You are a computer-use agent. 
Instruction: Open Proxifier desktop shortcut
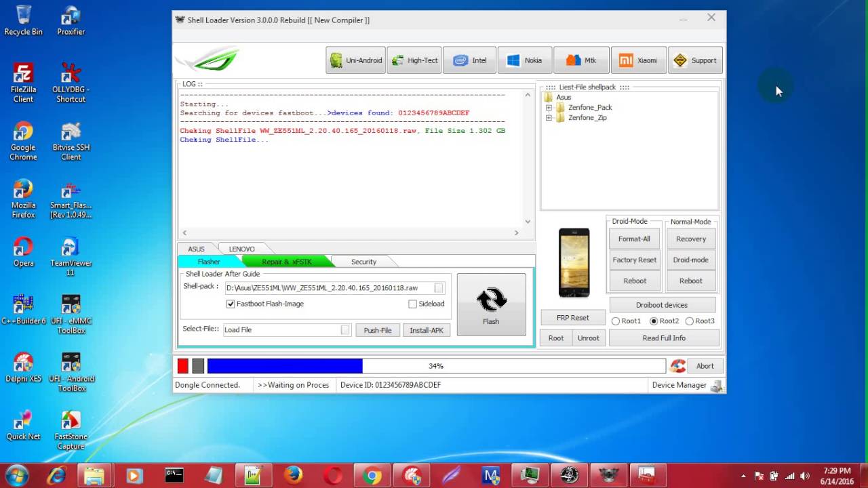pos(71,20)
